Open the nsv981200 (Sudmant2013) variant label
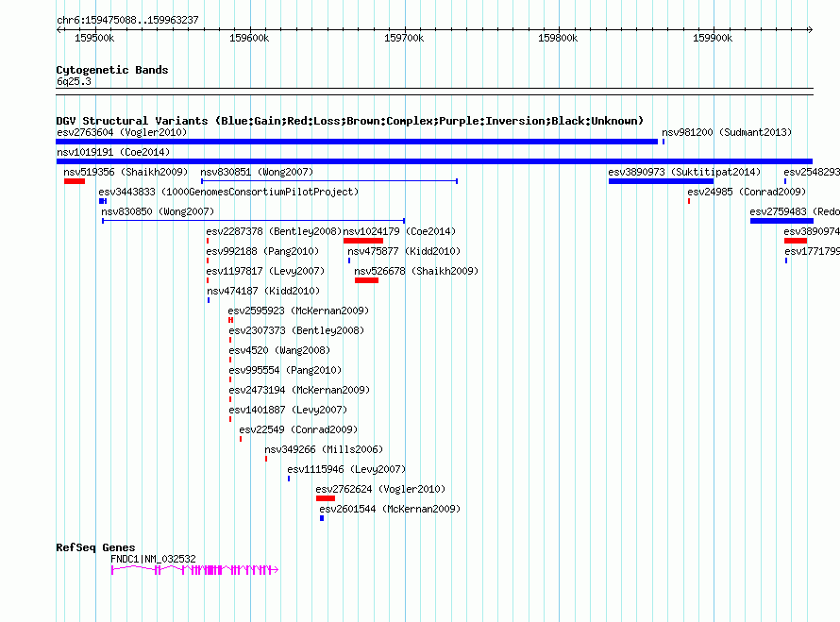This screenshot has height=622, width=840. click(x=727, y=132)
